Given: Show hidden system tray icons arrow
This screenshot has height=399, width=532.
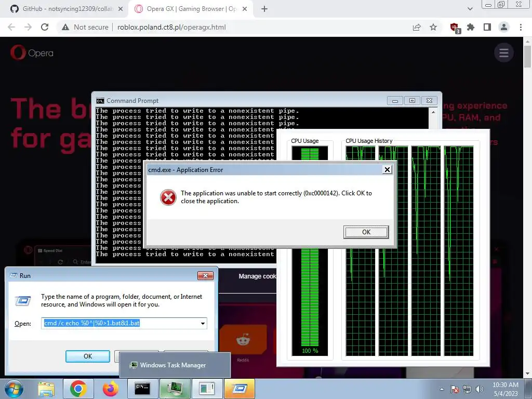Looking at the screenshot, I should pyautogui.click(x=442, y=389).
